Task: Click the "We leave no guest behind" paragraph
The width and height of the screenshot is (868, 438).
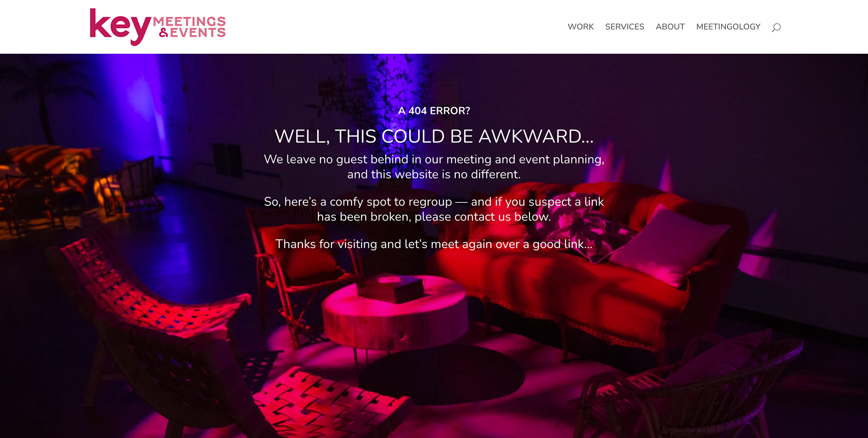Action: 434,167
